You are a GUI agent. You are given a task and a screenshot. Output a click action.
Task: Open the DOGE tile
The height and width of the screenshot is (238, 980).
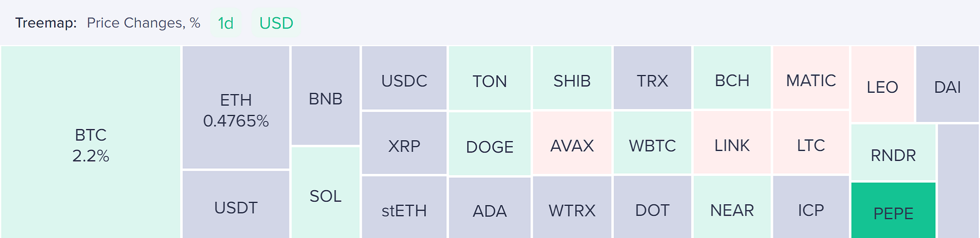pyautogui.click(x=489, y=144)
